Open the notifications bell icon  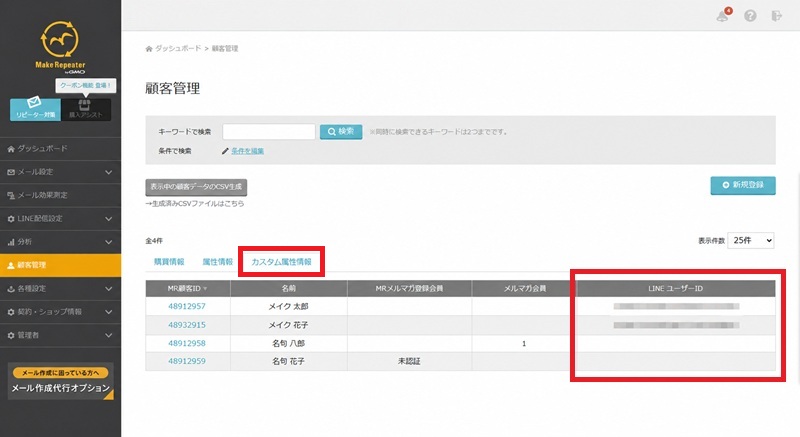coord(723,16)
